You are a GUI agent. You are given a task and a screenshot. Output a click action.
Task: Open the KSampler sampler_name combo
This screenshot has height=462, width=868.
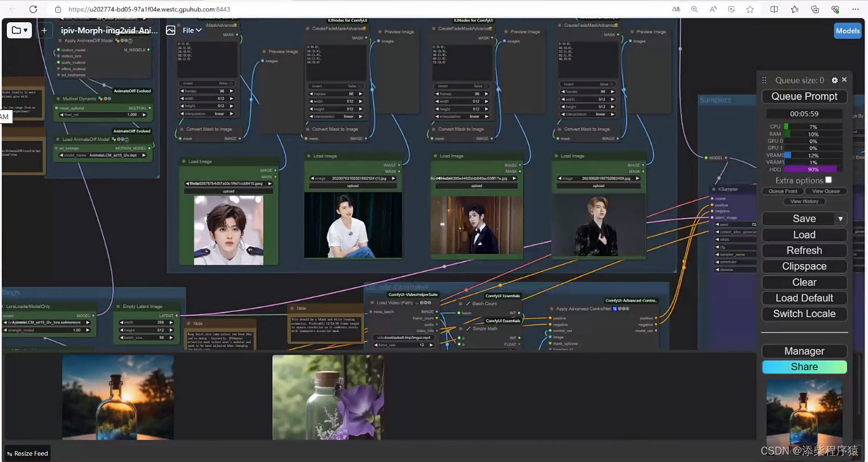[x=735, y=254]
